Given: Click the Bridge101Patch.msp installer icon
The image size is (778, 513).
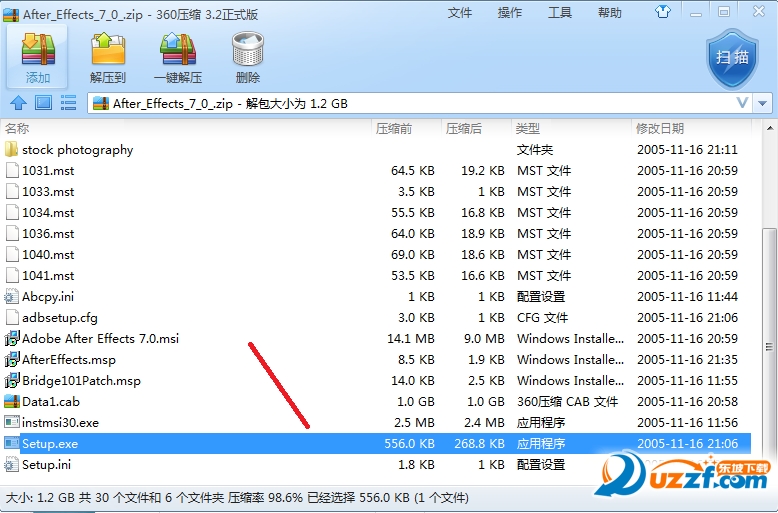Looking at the screenshot, I should tap(11, 381).
